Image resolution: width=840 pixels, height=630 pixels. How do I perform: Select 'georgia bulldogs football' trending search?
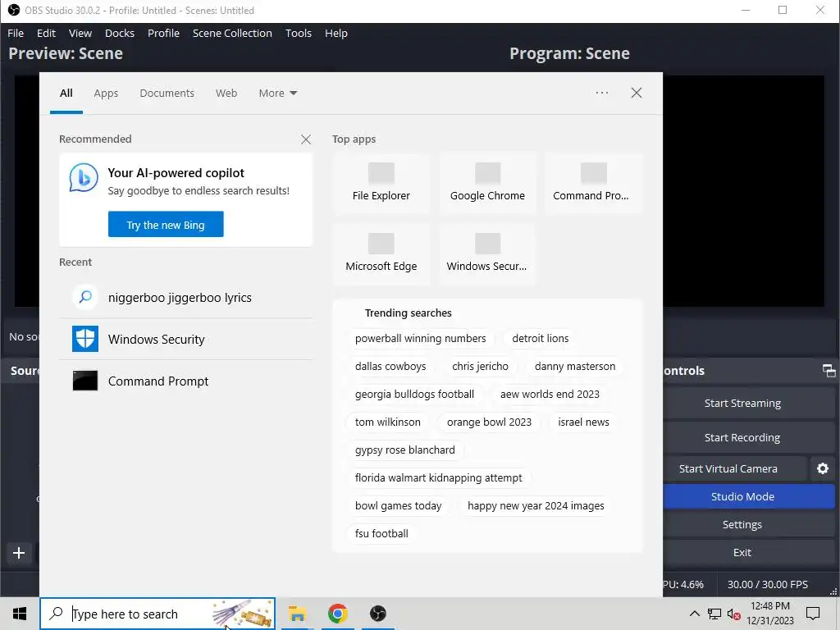414,395
